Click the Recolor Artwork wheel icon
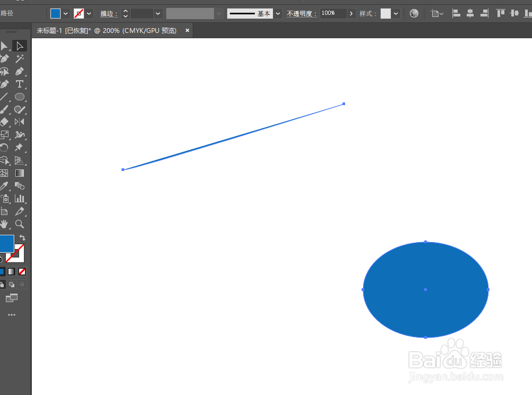Viewport: 532px width, 395px height. point(414,14)
